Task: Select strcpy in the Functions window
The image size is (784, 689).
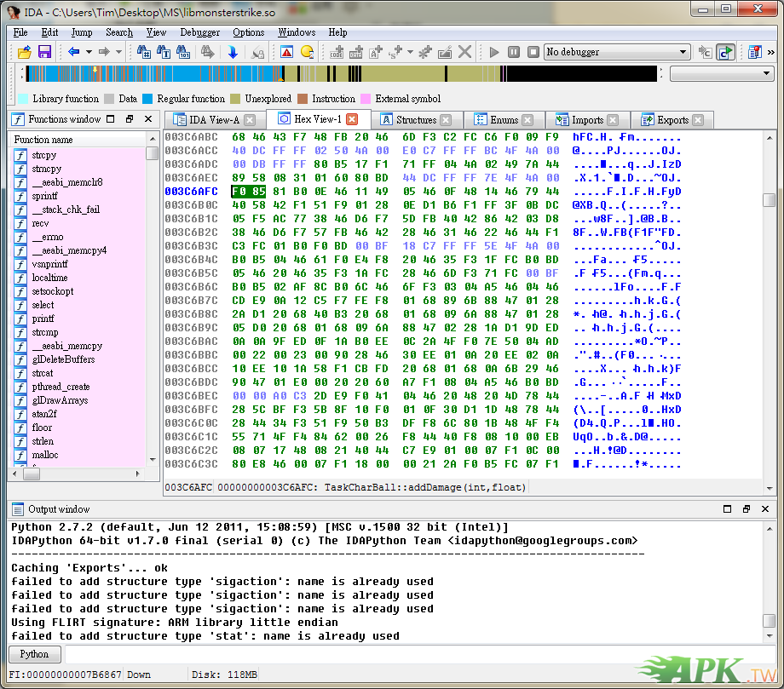Action: pyautogui.click(x=43, y=155)
